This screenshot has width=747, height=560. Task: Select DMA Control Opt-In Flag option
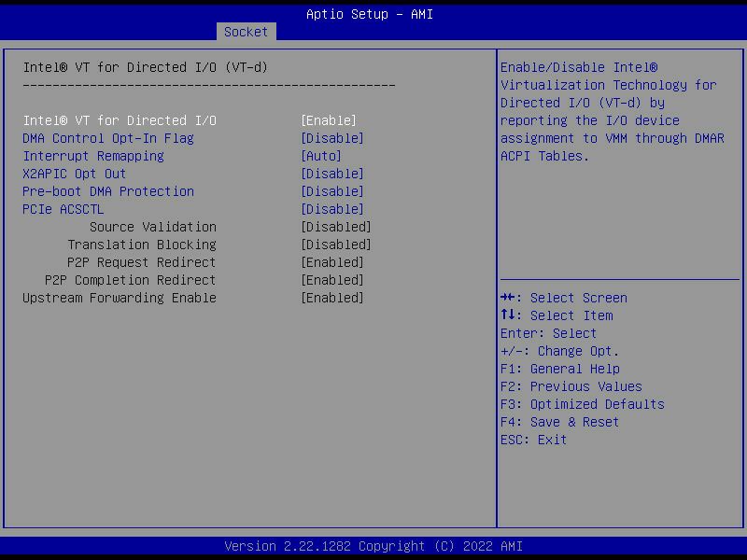(x=108, y=138)
